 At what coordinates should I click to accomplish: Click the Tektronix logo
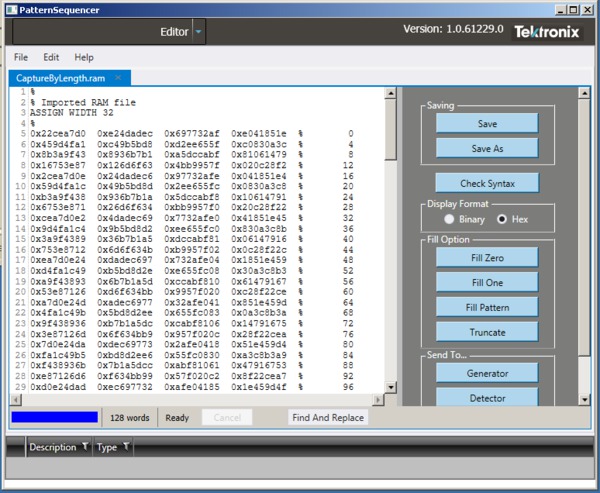545,32
